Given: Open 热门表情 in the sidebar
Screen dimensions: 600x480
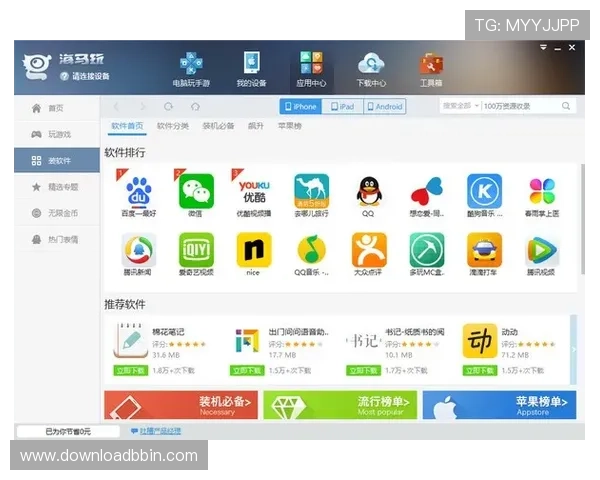Looking at the screenshot, I should [57, 239].
